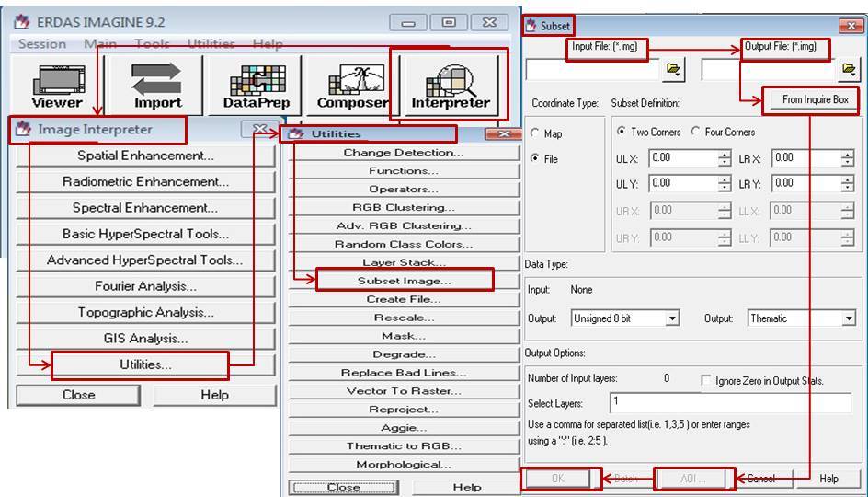Open Subset Image utility
This screenshot has width=868, height=497.
pos(404,281)
